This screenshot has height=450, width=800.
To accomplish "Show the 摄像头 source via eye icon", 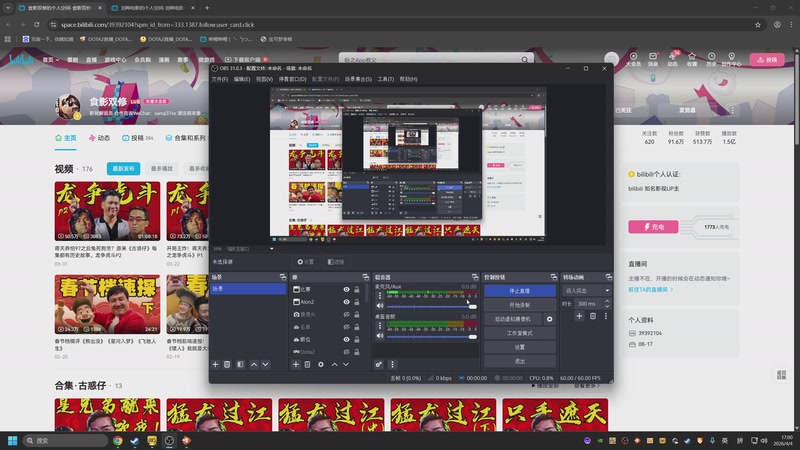I will 346,315.
